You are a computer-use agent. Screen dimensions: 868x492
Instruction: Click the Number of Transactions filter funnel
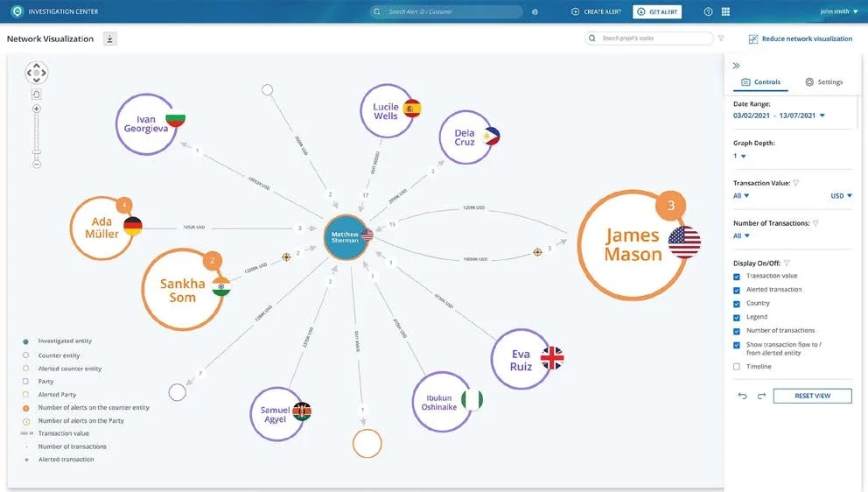click(x=815, y=223)
